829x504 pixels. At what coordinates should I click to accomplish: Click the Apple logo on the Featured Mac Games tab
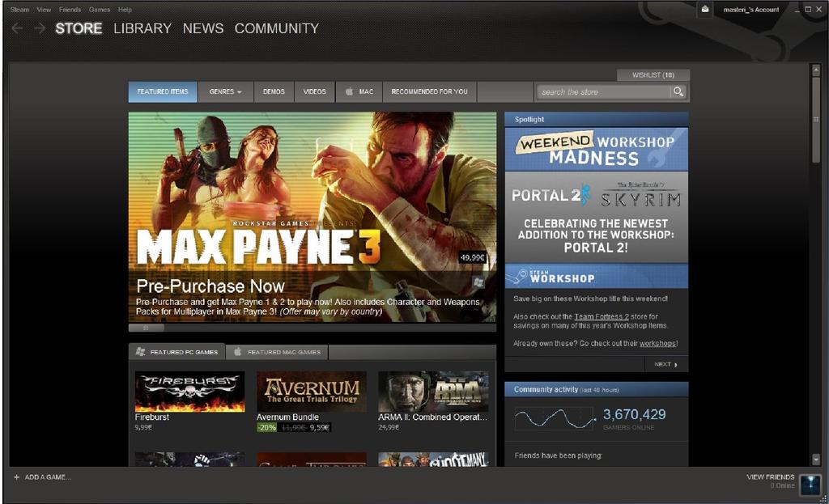click(238, 351)
